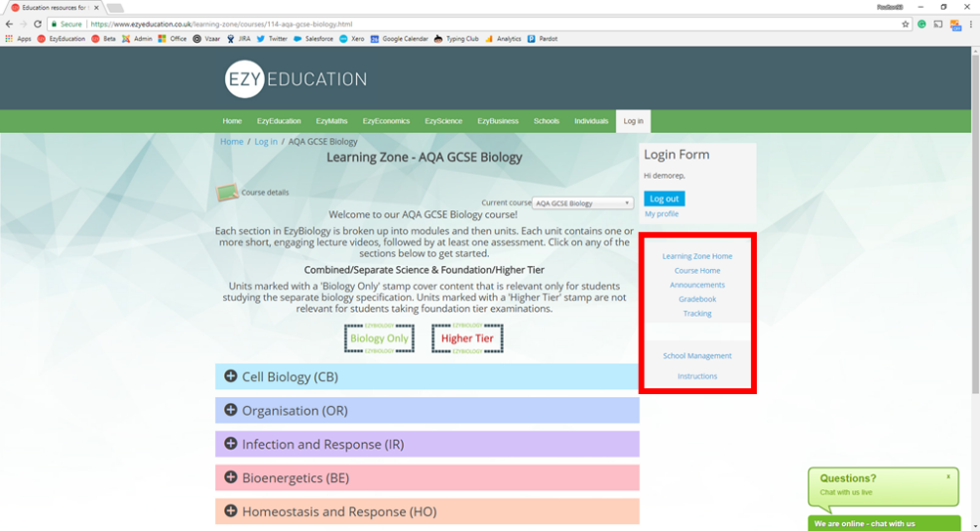The image size is (980, 531).
Task: Click the Course details label
Action: tap(265, 193)
